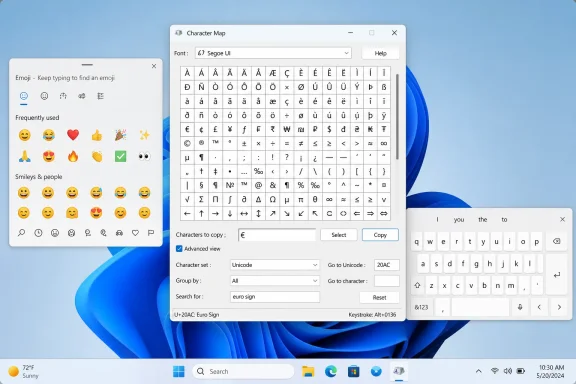The height and width of the screenshot is (384, 576).
Task: Select the © copyright character cell
Action: [x=187, y=143]
